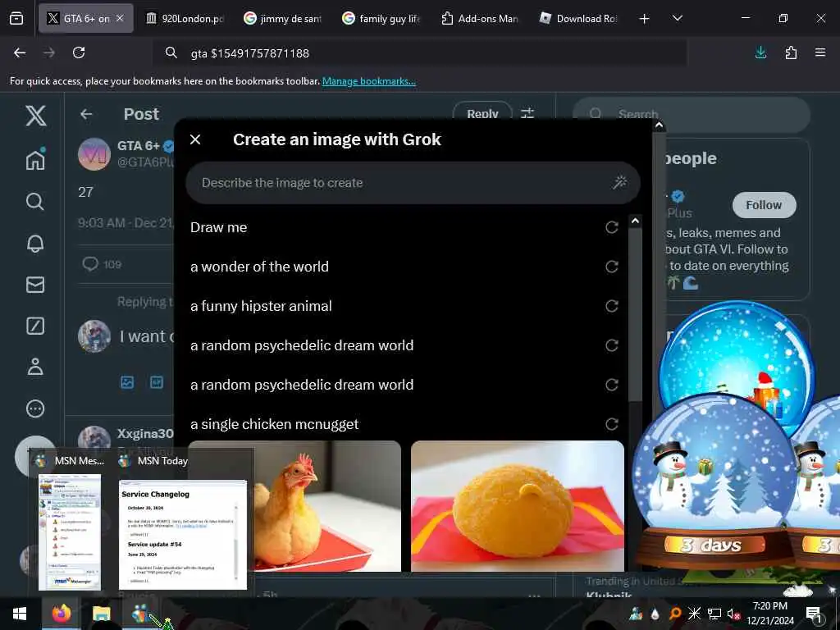This screenshot has width=840, height=630.
Task: Go back in browser history
Action: pyautogui.click(x=20, y=52)
